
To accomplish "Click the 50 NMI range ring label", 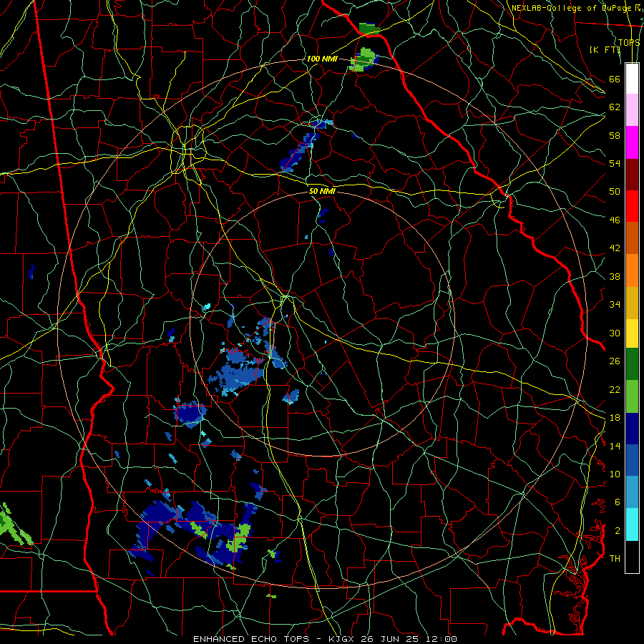I will [x=322, y=191].
